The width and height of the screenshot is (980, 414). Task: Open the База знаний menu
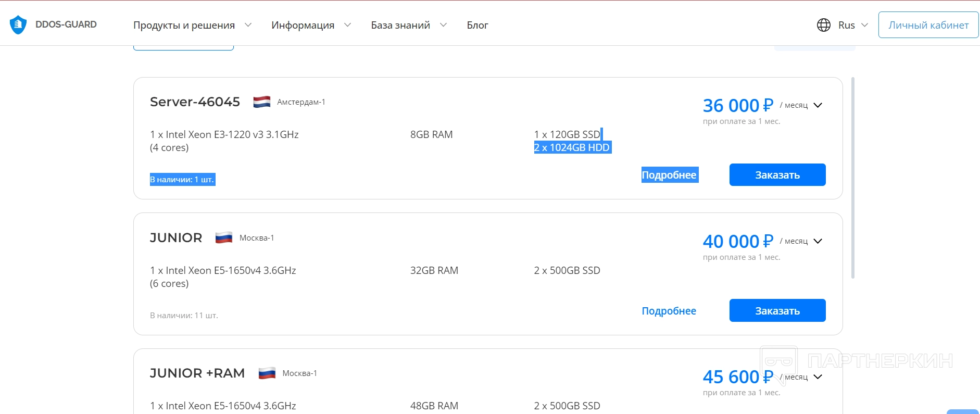tap(400, 25)
